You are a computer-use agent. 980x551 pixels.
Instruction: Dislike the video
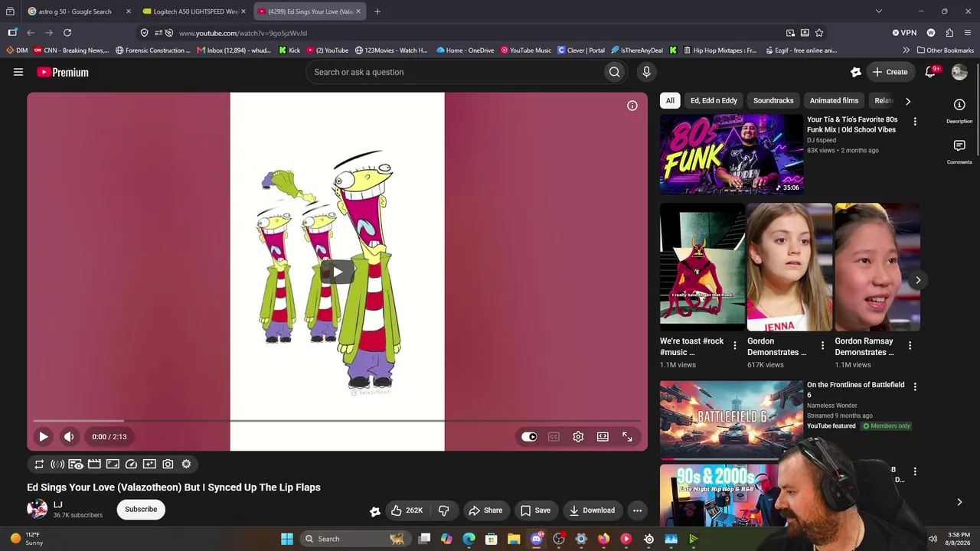443,510
